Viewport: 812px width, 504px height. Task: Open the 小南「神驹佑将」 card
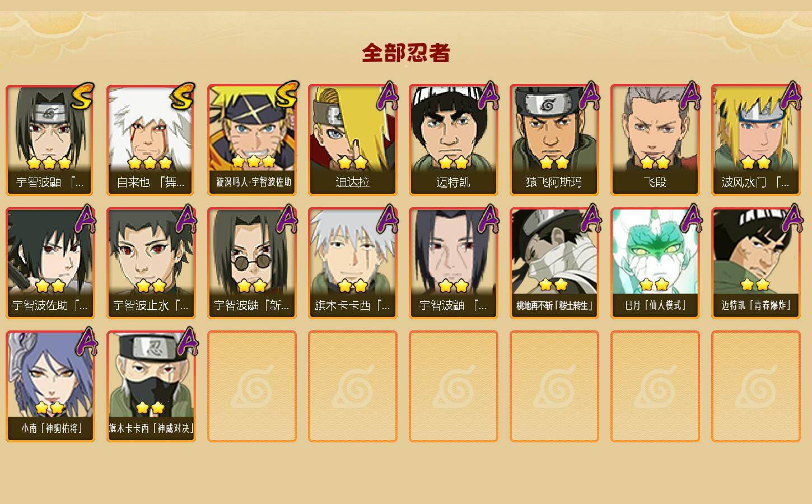coord(50,386)
